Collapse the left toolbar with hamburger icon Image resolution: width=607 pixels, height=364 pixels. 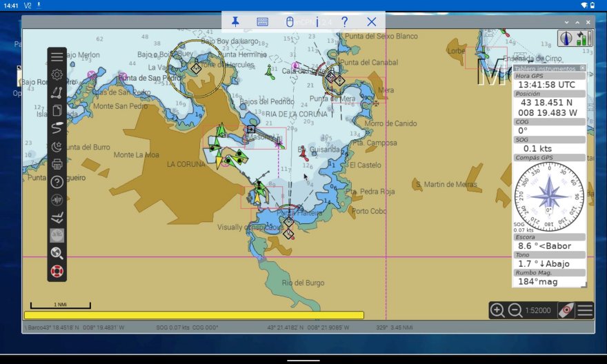click(57, 57)
